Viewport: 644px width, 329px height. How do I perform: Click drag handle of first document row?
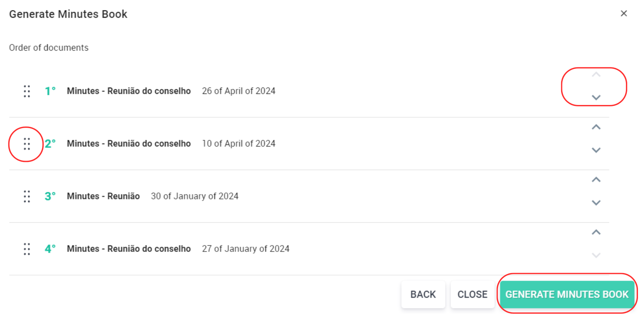(27, 91)
